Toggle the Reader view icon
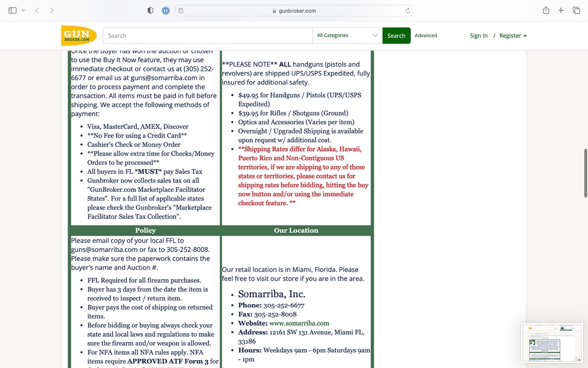 [x=181, y=11]
